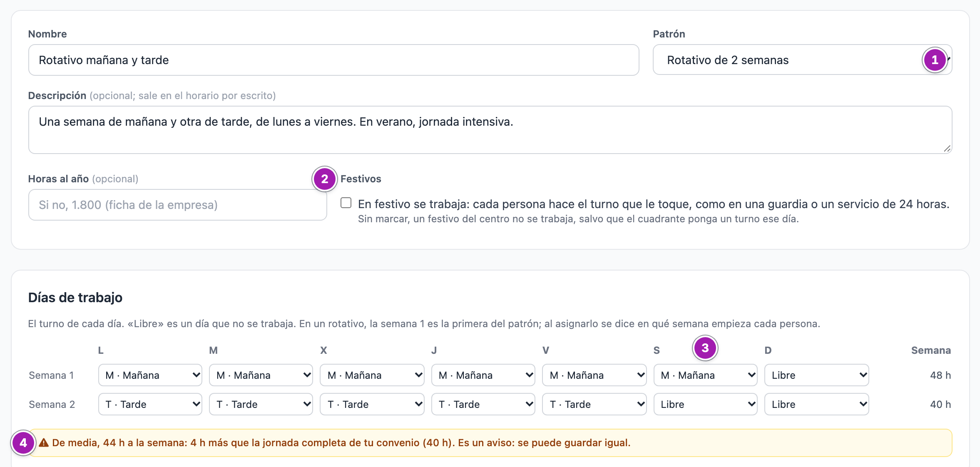Open Semana 1 Tuesday (M) shift dropdown

click(x=261, y=375)
